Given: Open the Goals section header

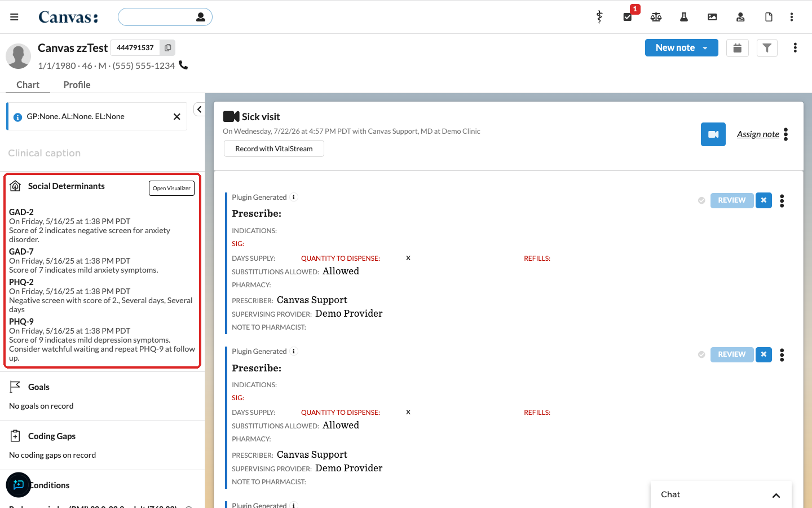Looking at the screenshot, I should click(38, 387).
